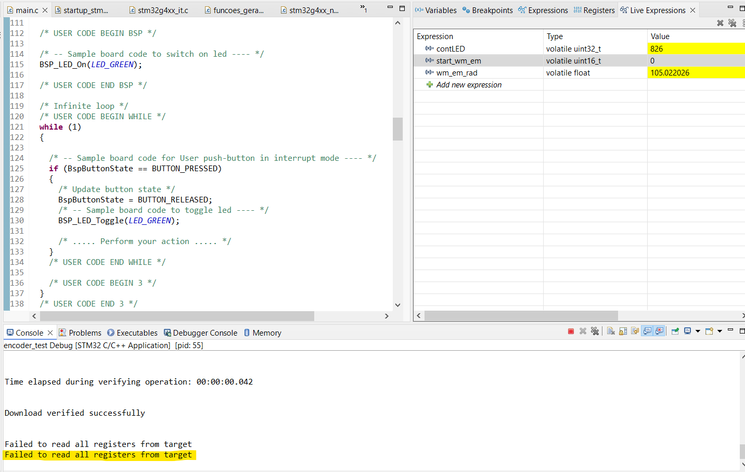The height and width of the screenshot is (472, 745).
Task: Minimize the Console panel
Action: click(x=730, y=329)
